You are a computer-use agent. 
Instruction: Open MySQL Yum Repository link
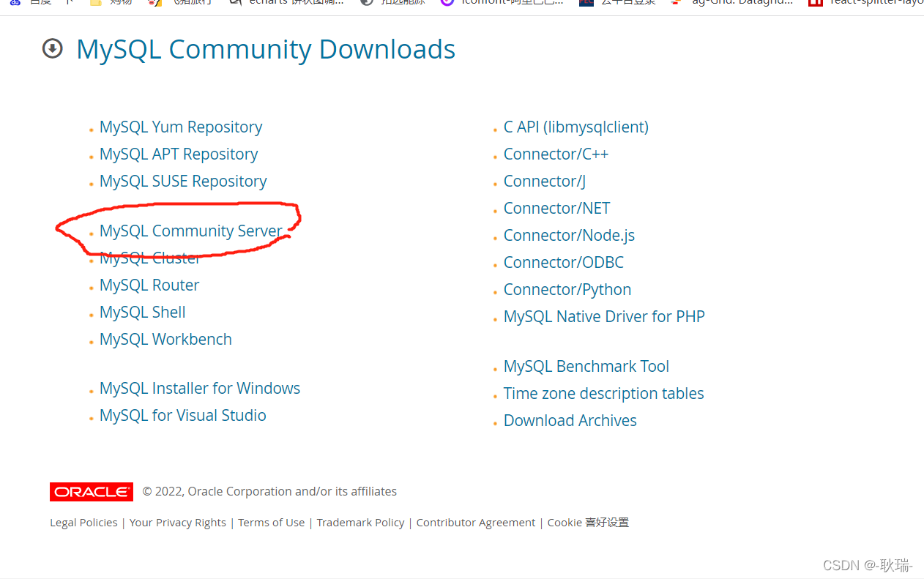pyautogui.click(x=181, y=127)
